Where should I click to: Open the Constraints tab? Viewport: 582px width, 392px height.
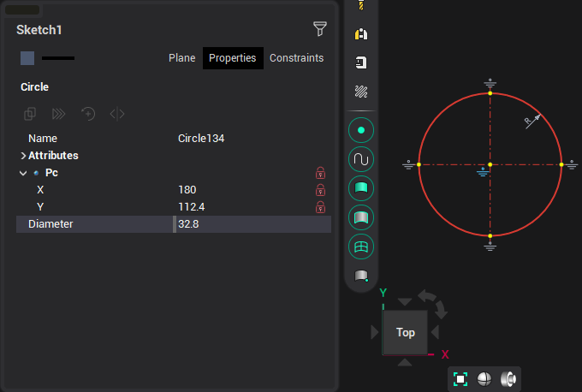(x=296, y=58)
